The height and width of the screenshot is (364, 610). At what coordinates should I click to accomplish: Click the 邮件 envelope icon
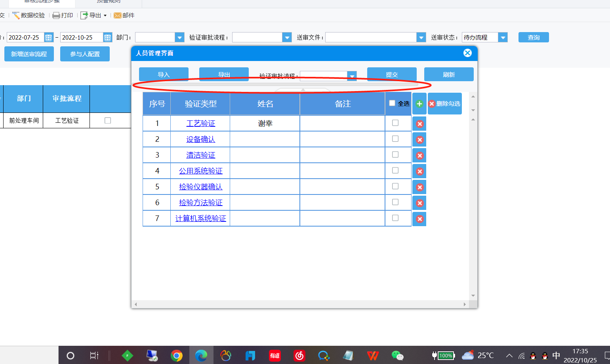click(118, 15)
